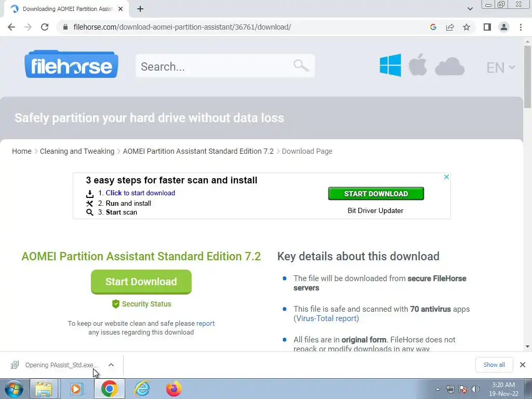Click the share page icon

tap(450, 27)
